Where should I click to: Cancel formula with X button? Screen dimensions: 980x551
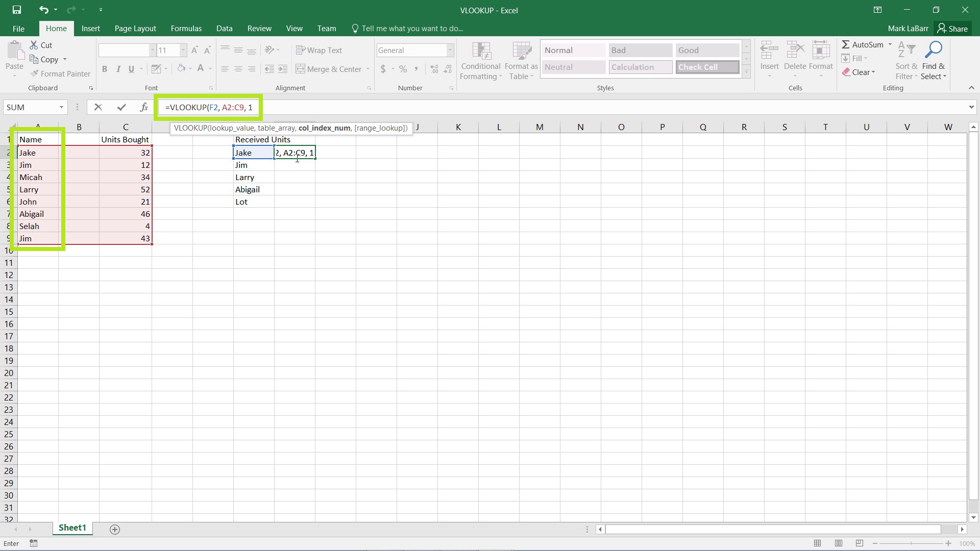click(x=97, y=107)
